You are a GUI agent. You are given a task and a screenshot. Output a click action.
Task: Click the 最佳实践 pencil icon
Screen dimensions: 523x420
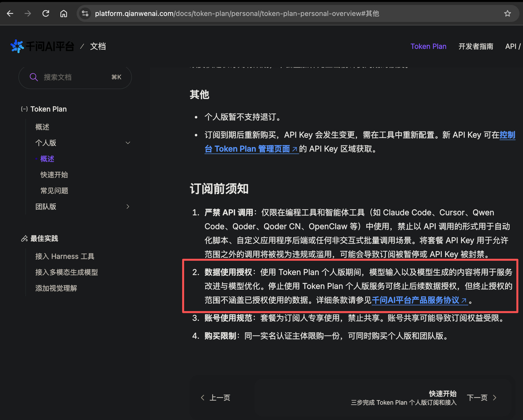24,239
